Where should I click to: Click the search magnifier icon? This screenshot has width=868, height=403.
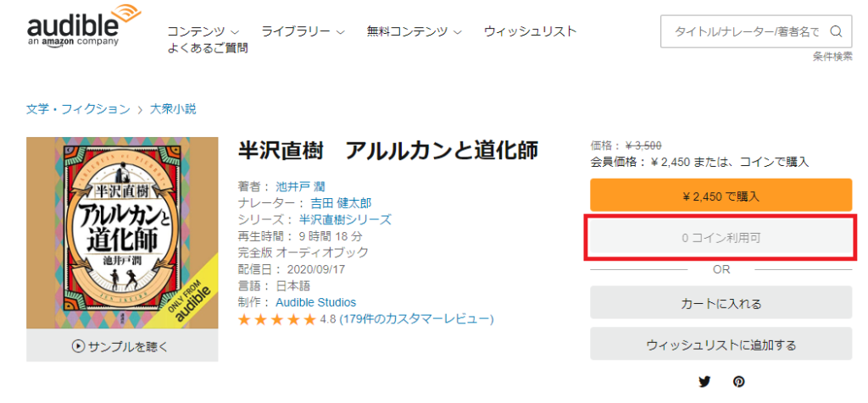(836, 31)
